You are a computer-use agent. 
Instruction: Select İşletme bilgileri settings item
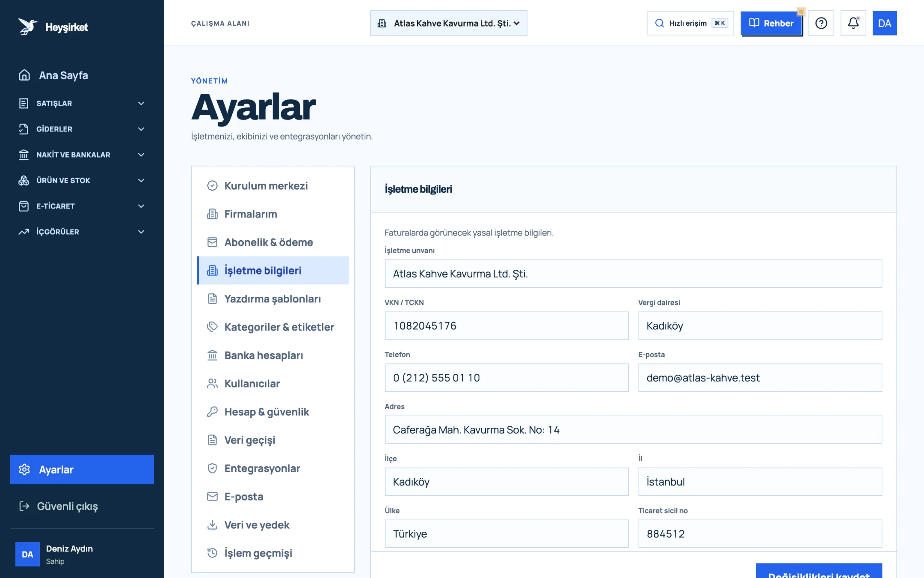(x=273, y=270)
